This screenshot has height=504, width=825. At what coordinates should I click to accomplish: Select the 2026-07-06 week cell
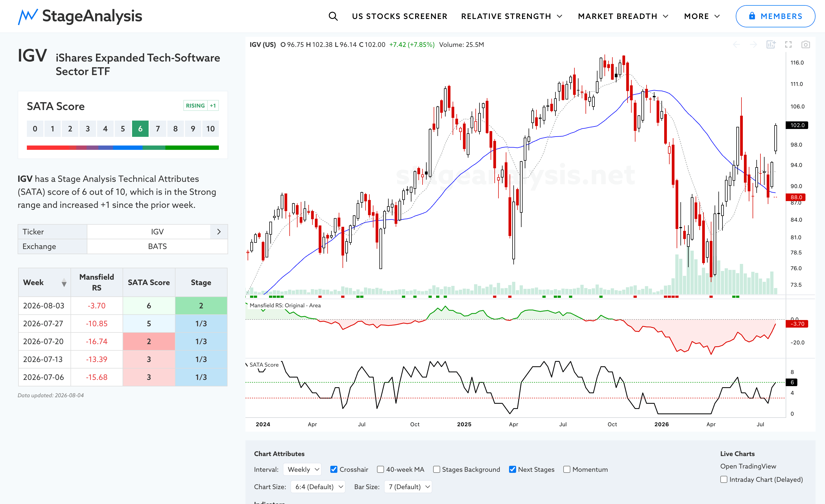pyautogui.click(x=44, y=377)
